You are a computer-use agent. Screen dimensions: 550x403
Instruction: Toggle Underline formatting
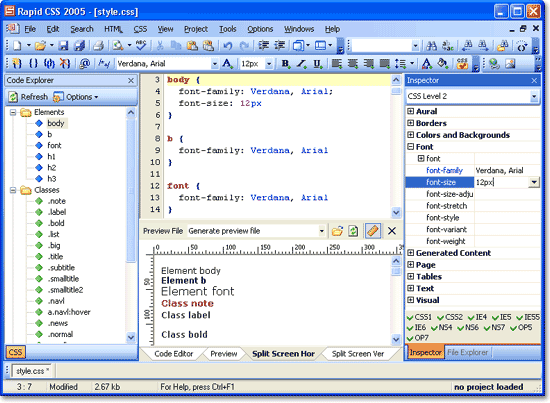pyautogui.click(x=317, y=63)
